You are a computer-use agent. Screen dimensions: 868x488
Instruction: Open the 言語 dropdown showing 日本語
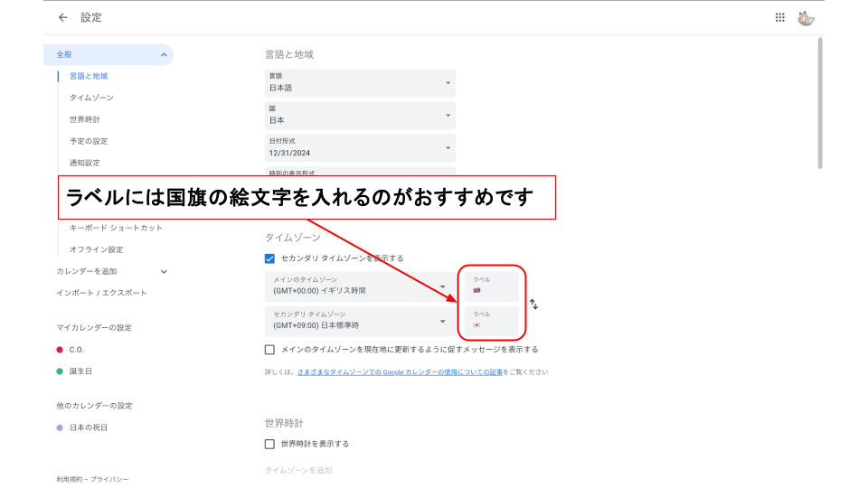coord(360,83)
